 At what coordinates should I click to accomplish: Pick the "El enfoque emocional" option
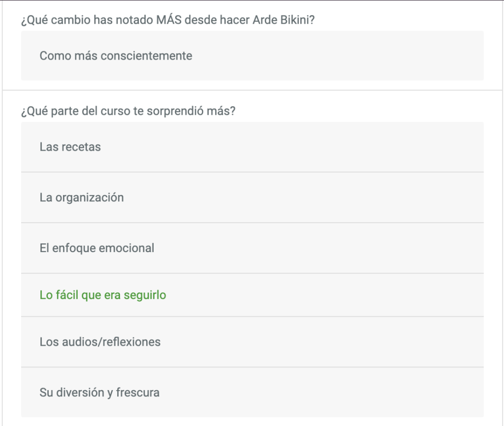(x=252, y=248)
